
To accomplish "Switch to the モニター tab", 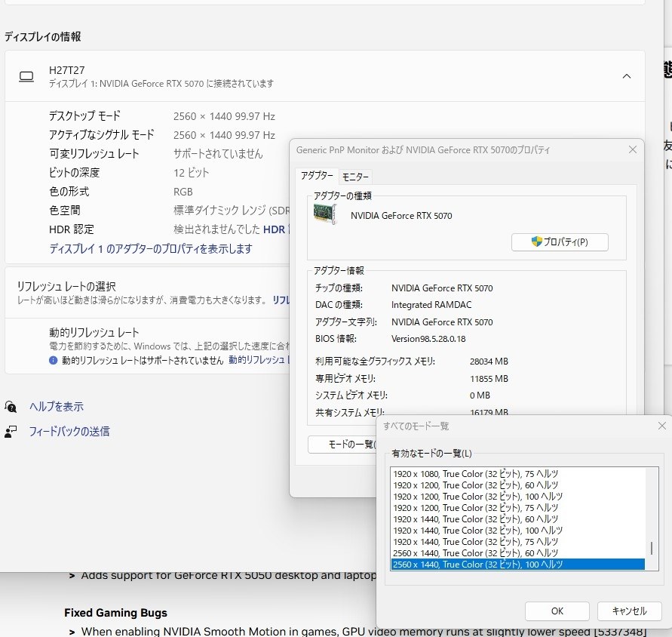I will pyautogui.click(x=355, y=177).
